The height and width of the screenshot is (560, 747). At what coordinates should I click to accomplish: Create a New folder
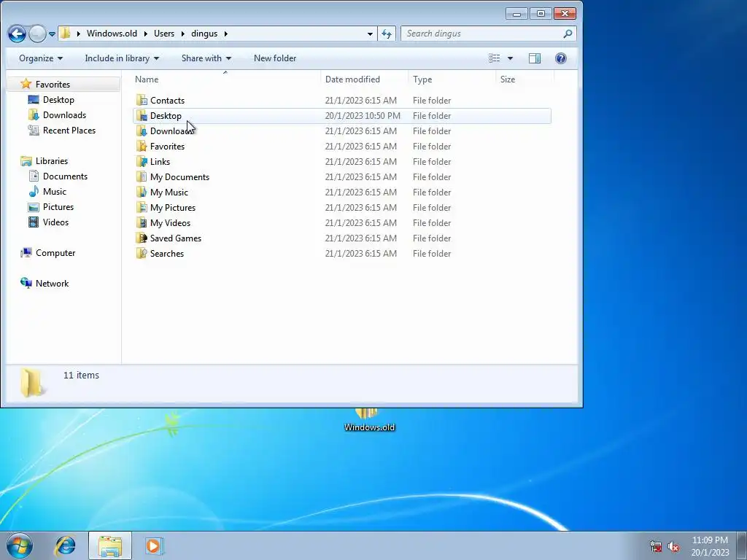pyautogui.click(x=275, y=58)
